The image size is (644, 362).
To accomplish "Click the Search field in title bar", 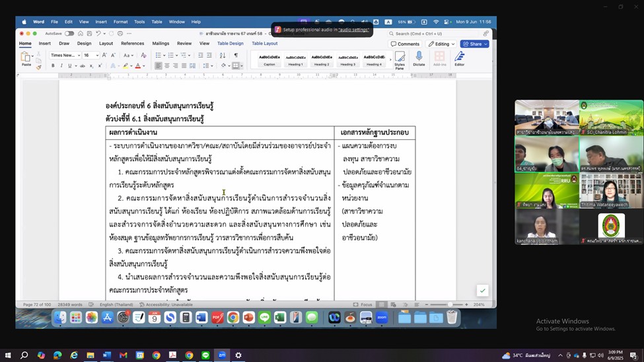I will click(x=436, y=33).
